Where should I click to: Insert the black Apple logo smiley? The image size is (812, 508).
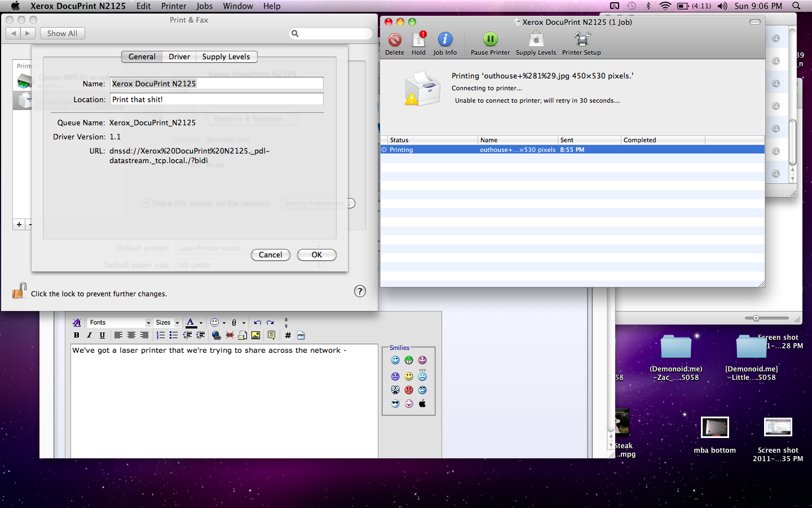422,404
